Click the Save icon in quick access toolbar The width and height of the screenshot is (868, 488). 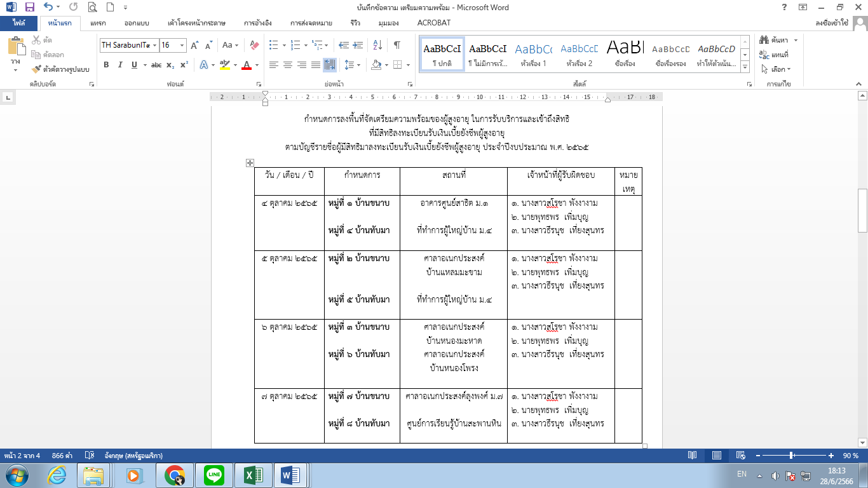point(29,8)
